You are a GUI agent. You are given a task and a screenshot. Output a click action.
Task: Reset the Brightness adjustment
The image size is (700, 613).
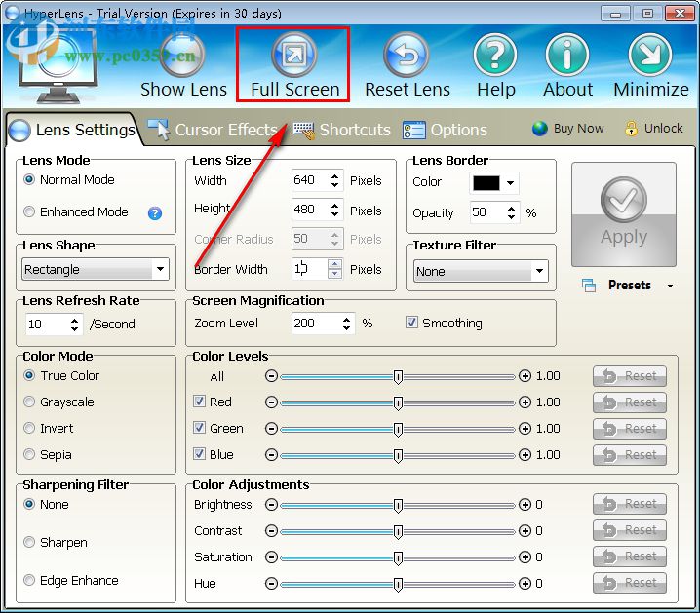630,504
